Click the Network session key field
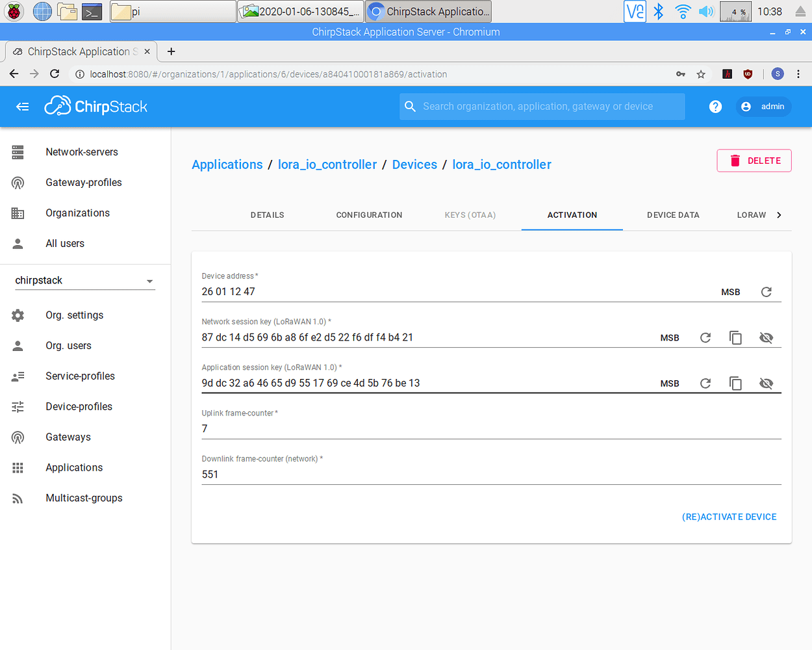Image resolution: width=812 pixels, height=650 pixels. (425, 337)
